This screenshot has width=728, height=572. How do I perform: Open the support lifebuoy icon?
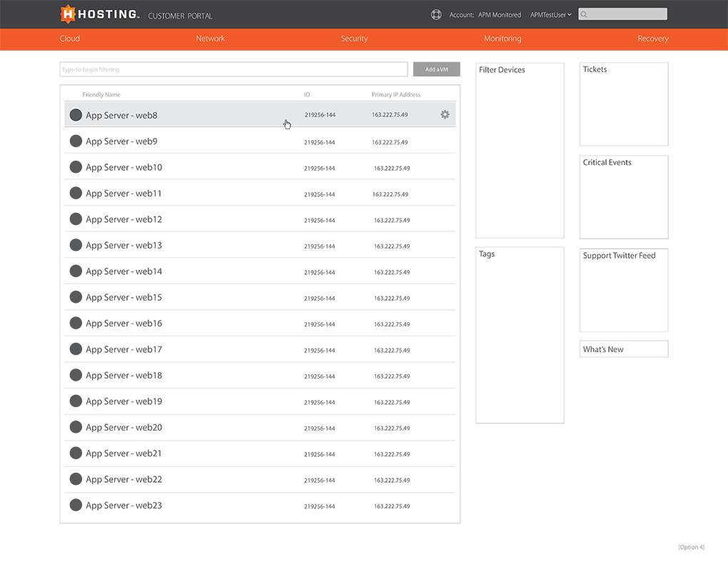click(436, 14)
